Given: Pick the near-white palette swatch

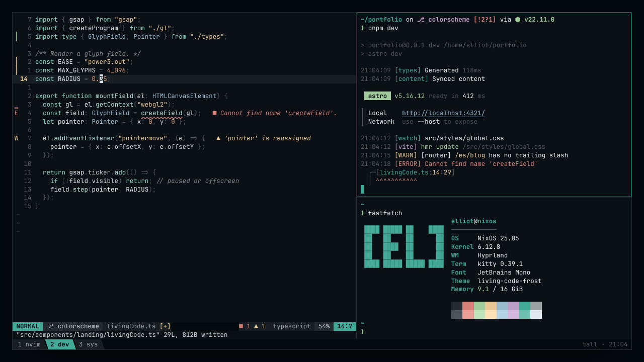Looking at the screenshot, I should (x=536, y=314).
